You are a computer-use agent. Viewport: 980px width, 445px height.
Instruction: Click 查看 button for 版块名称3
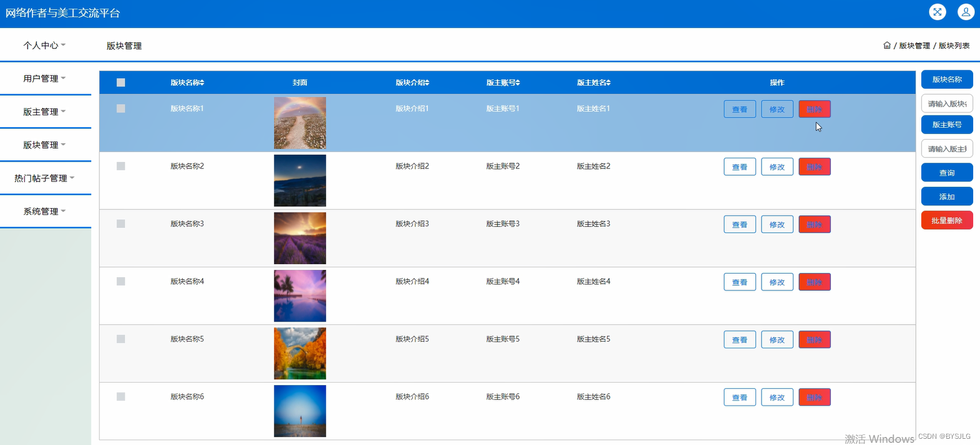coord(740,224)
